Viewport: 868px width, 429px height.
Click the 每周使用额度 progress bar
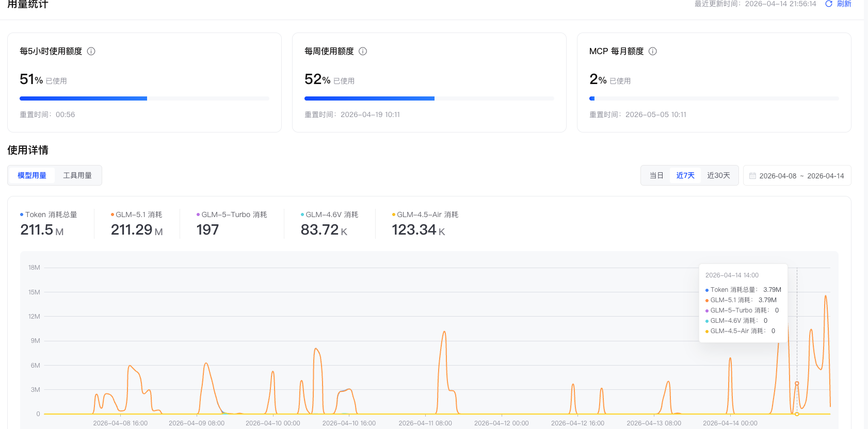tap(429, 98)
